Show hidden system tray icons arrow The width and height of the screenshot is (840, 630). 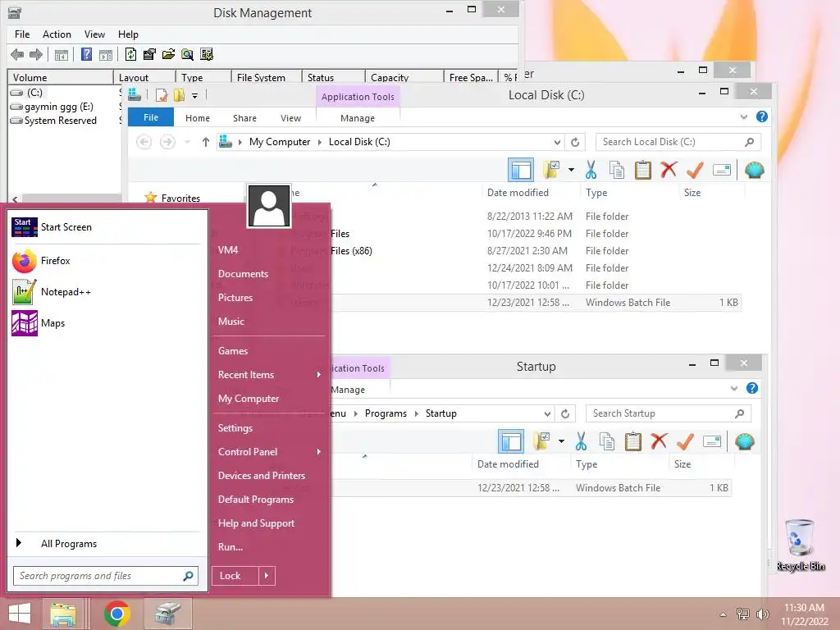[x=724, y=614]
